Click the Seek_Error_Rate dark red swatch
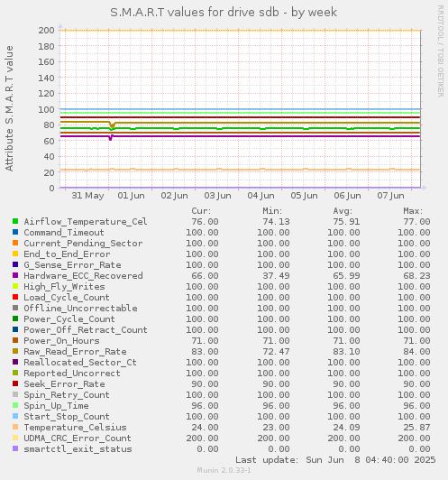The width and height of the screenshot is (448, 480). (x=15, y=383)
